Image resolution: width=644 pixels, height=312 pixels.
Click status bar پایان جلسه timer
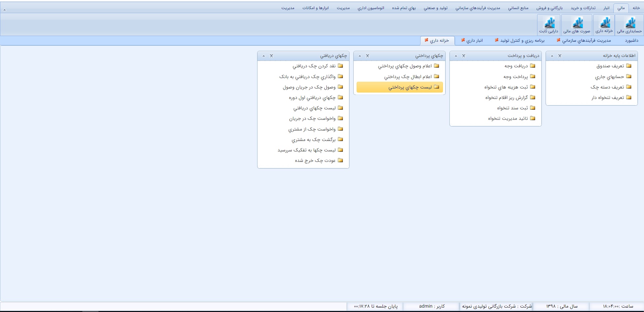click(376, 306)
